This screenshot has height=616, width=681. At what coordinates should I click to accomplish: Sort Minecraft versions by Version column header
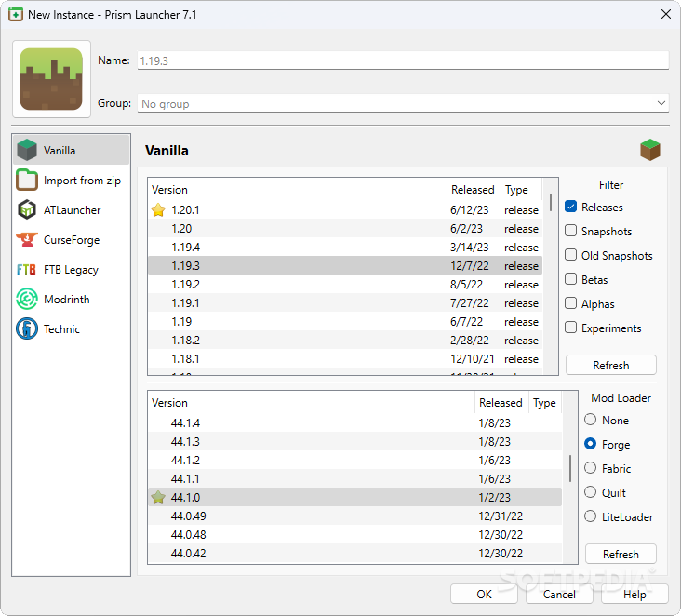pos(297,190)
